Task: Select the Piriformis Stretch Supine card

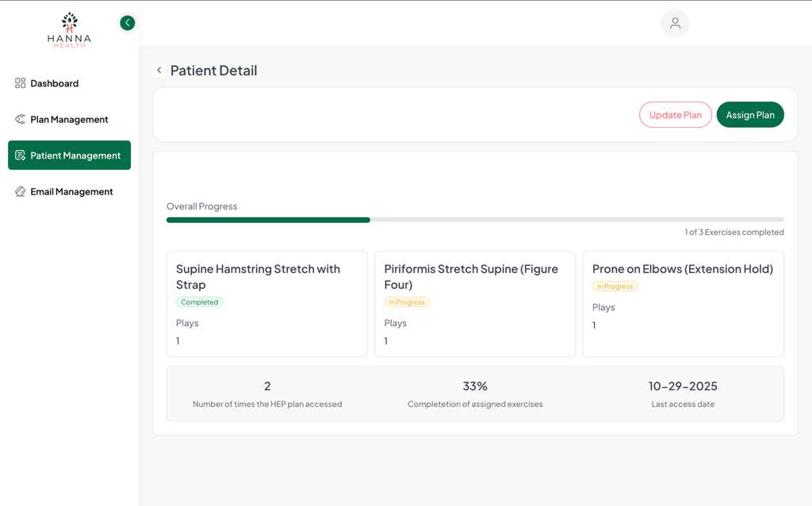Action: click(x=474, y=304)
